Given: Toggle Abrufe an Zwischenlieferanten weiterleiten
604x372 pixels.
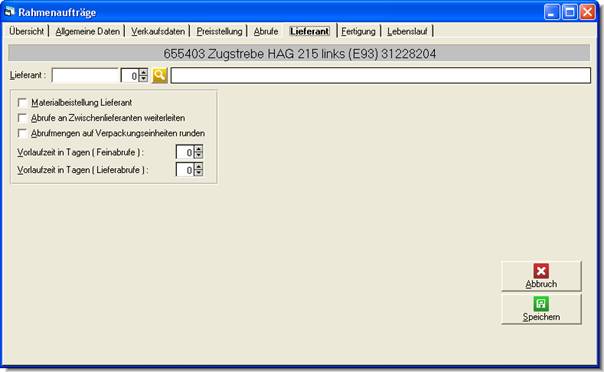Looking at the screenshot, I should (x=22, y=118).
